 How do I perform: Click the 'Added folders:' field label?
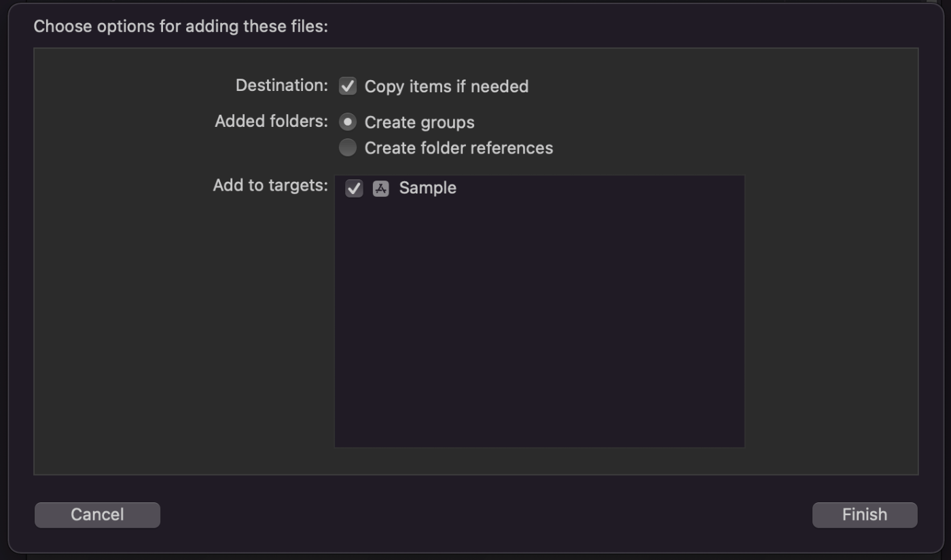272,122
